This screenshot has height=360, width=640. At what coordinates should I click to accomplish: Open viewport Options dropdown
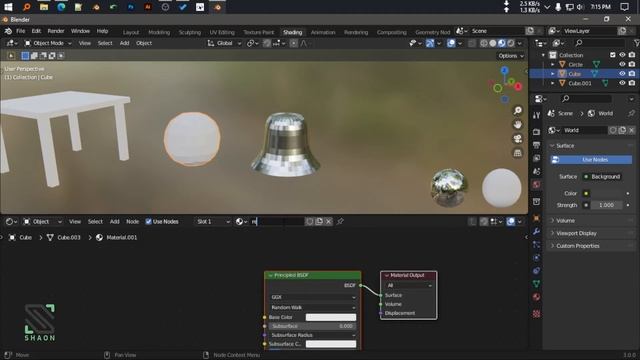pyautogui.click(x=511, y=56)
